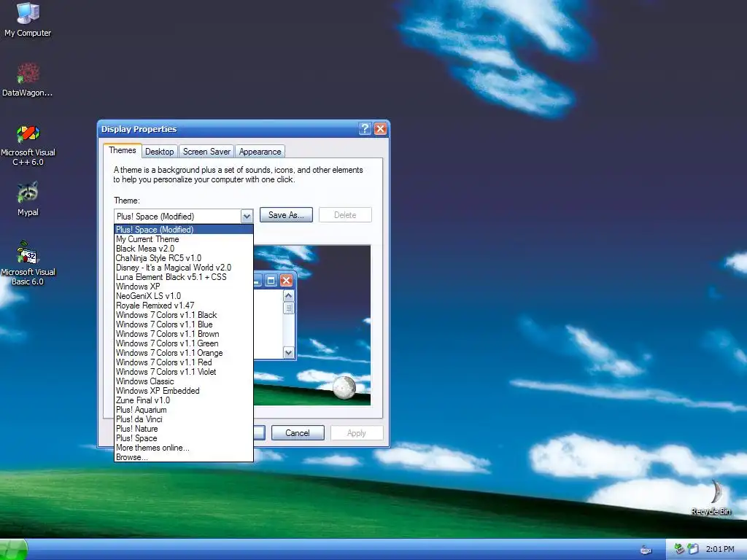Switch to the Desktop tab
Image resolution: width=747 pixels, height=560 pixels.
(160, 152)
